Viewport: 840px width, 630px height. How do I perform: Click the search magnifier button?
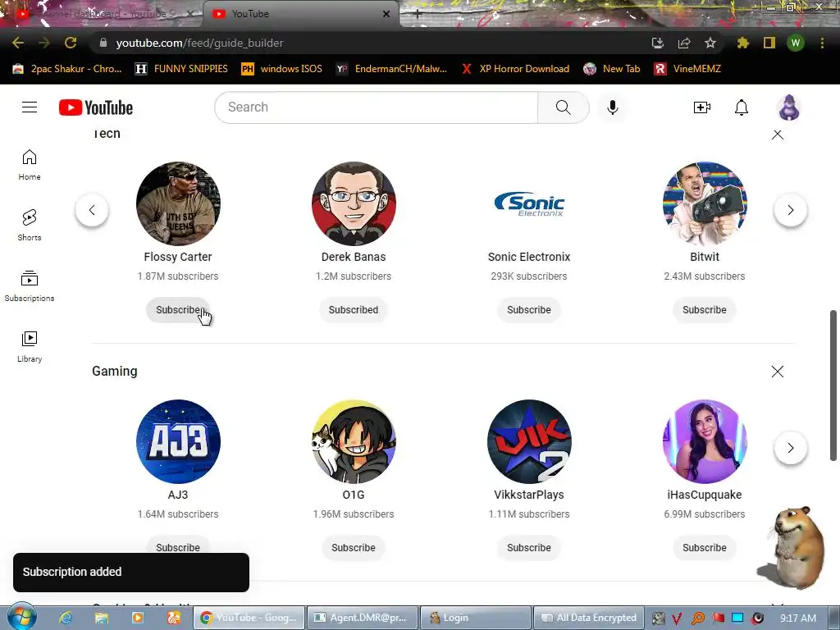pos(563,107)
